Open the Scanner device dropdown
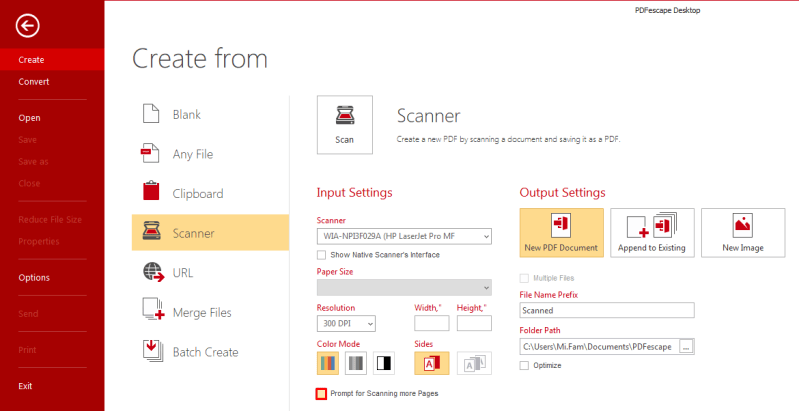 point(404,236)
